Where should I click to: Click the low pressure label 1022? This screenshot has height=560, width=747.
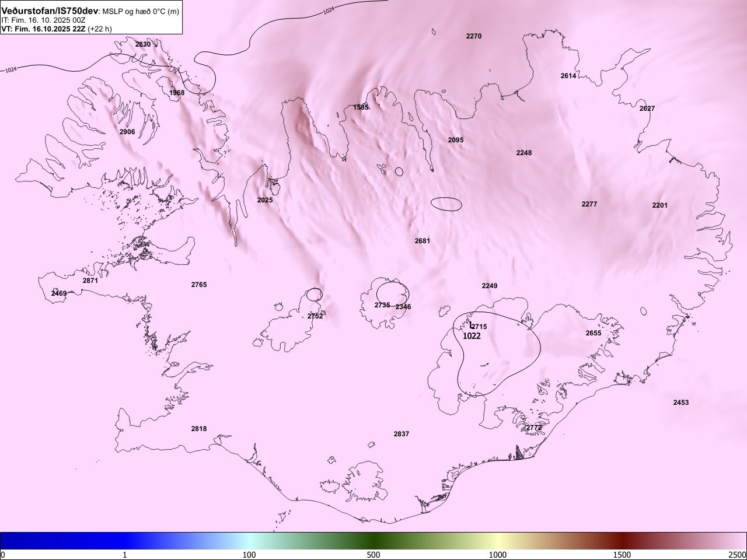coord(472,336)
